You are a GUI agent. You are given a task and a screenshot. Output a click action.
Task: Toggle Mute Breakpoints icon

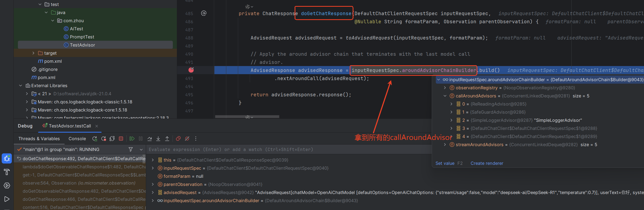pyautogui.click(x=187, y=139)
